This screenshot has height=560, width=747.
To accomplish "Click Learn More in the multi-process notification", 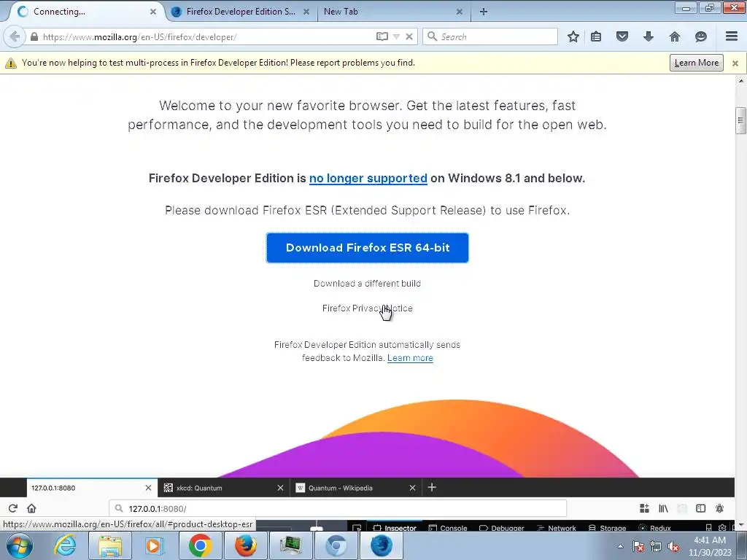I will point(696,63).
